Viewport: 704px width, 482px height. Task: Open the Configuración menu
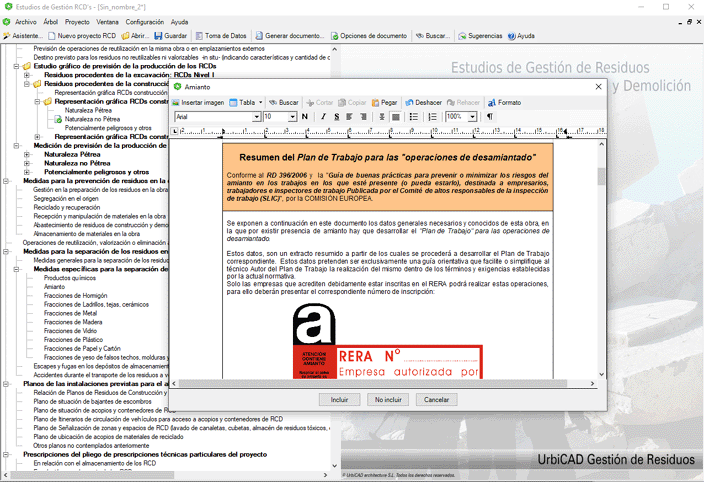pyautogui.click(x=145, y=22)
